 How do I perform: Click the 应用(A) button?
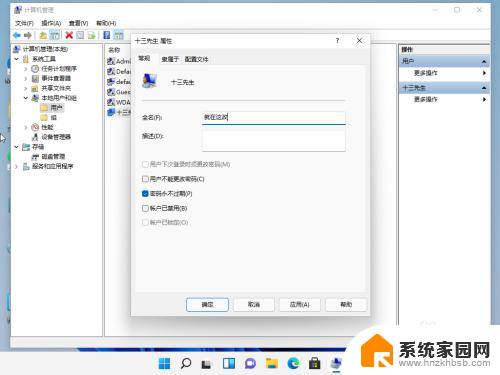(x=300, y=304)
